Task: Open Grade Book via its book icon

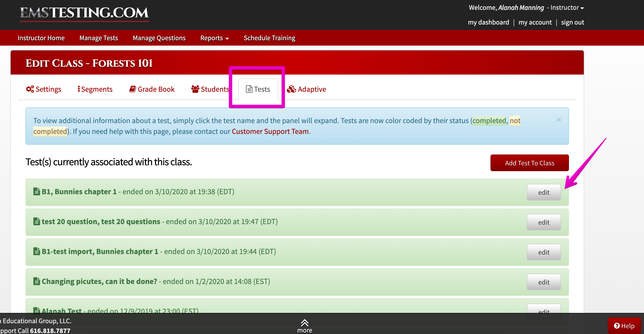Action: 132,89
